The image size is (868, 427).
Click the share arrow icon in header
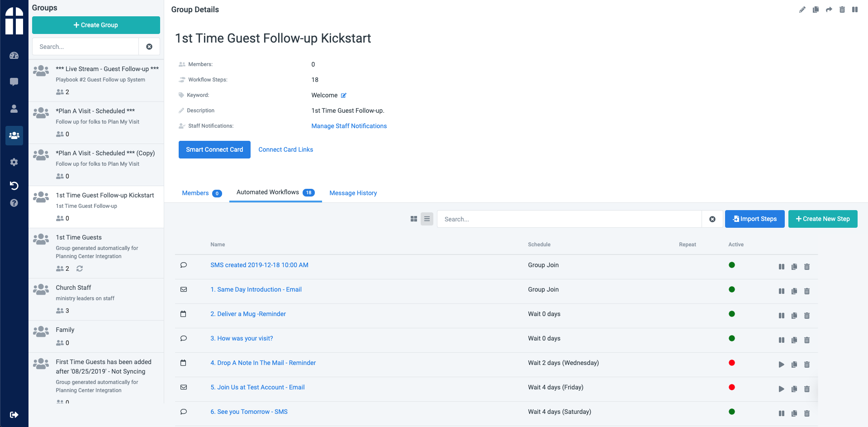pos(829,10)
